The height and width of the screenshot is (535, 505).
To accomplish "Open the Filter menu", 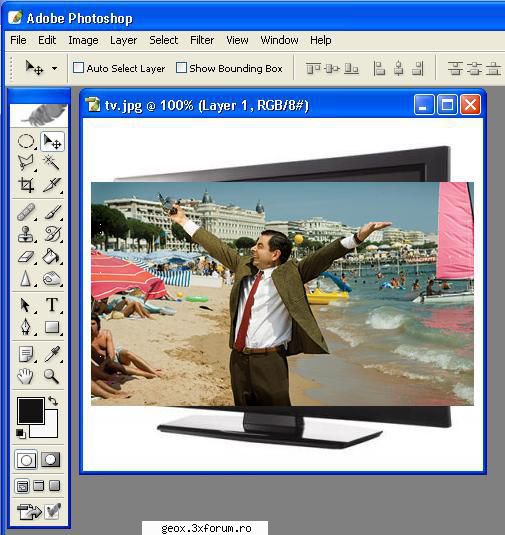I will coord(202,40).
